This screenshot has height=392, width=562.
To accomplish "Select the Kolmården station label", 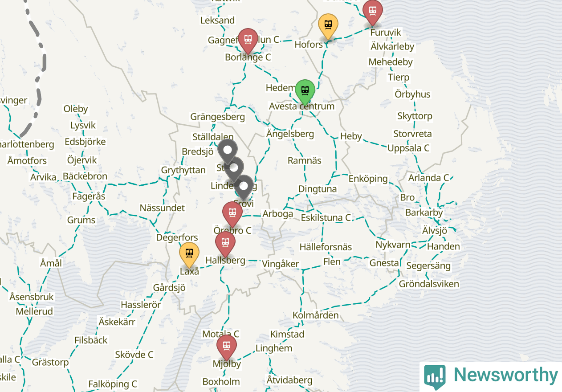I will (x=315, y=315).
